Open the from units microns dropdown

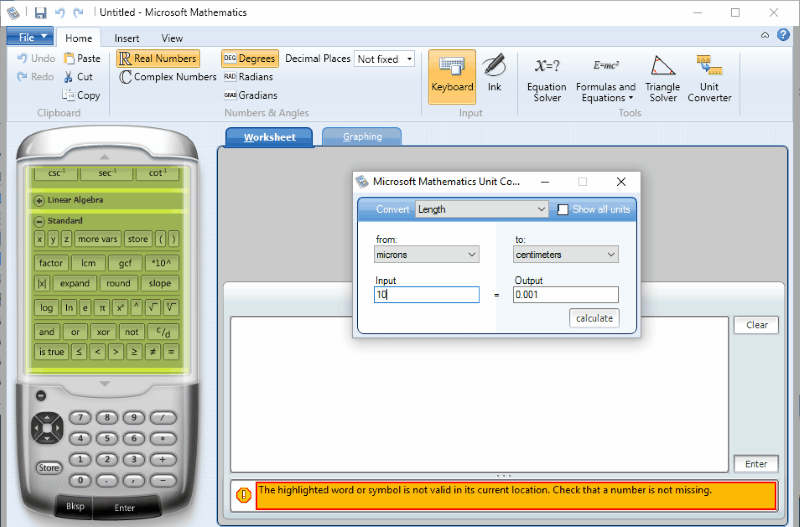pyautogui.click(x=427, y=255)
